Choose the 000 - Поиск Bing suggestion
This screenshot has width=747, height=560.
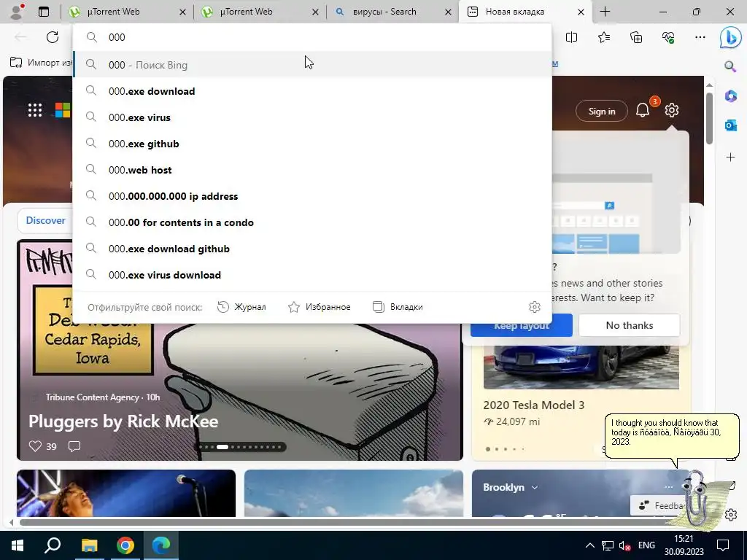(312, 65)
